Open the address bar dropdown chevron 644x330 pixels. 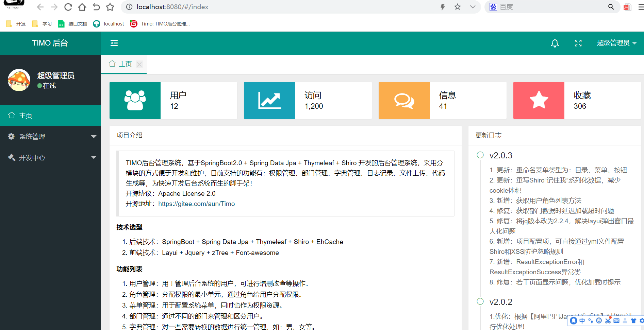tap(473, 7)
